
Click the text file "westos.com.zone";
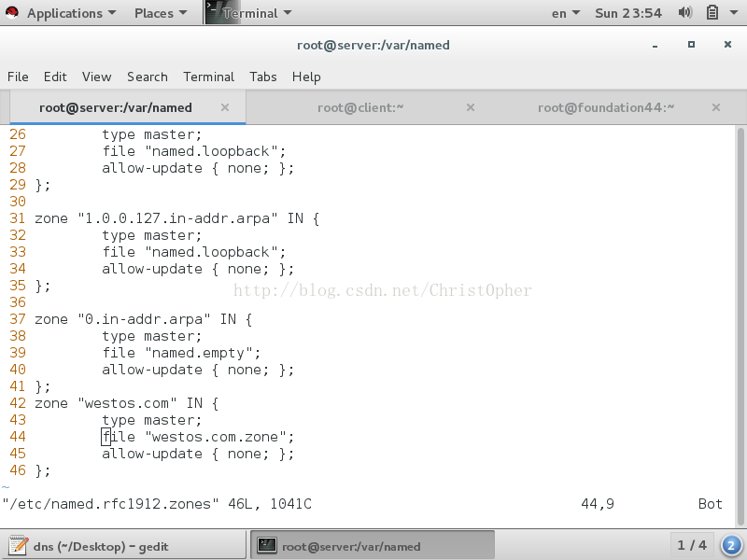[198, 437]
